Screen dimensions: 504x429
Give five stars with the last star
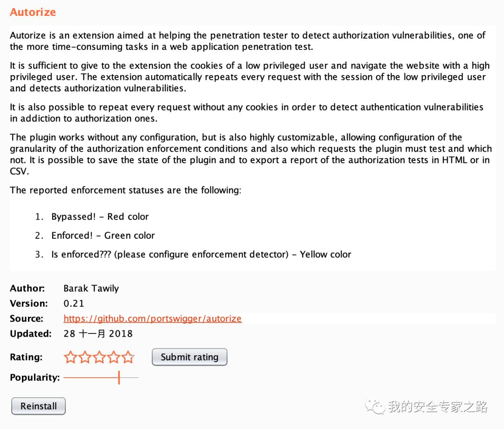coord(128,357)
